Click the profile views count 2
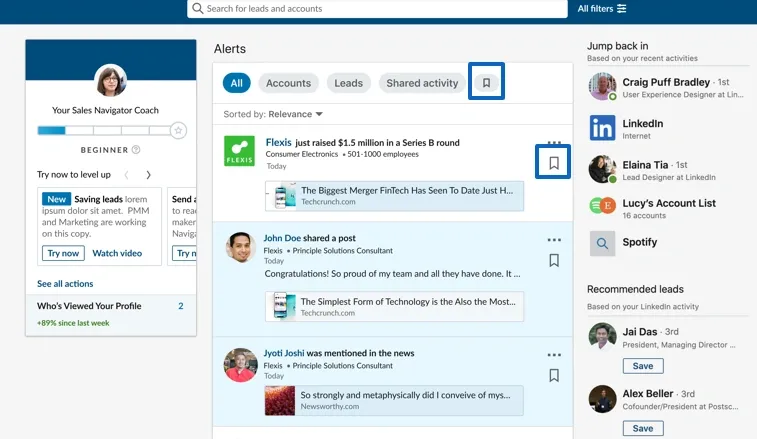Image resolution: width=757 pixels, height=439 pixels. click(x=181, y=306)
